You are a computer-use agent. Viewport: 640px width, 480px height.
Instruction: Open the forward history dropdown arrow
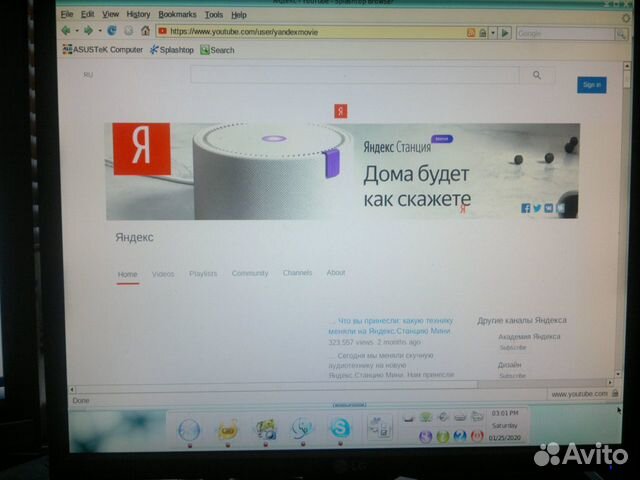100,31
